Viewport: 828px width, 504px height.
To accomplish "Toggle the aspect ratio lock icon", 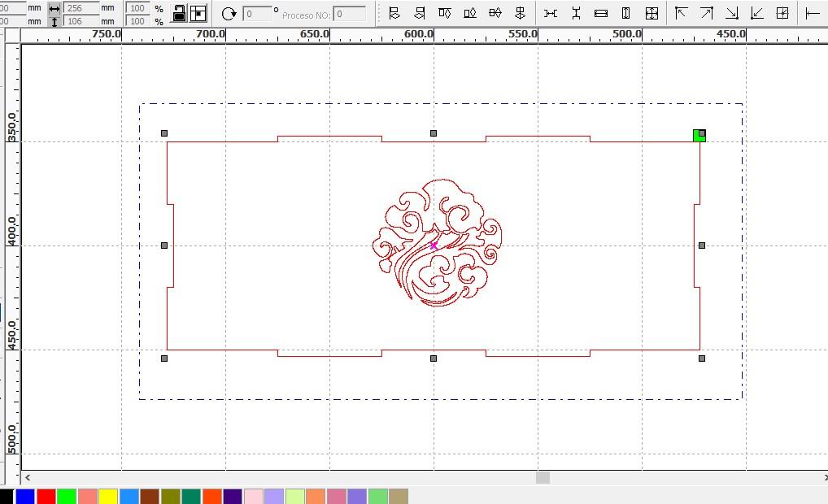I will [x=180, y=13].
